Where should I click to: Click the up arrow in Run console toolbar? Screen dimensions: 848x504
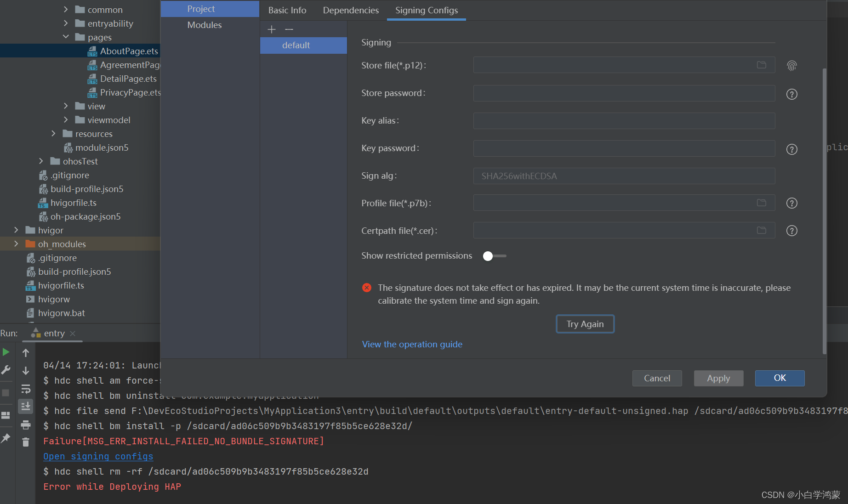(x=26, y=353)
